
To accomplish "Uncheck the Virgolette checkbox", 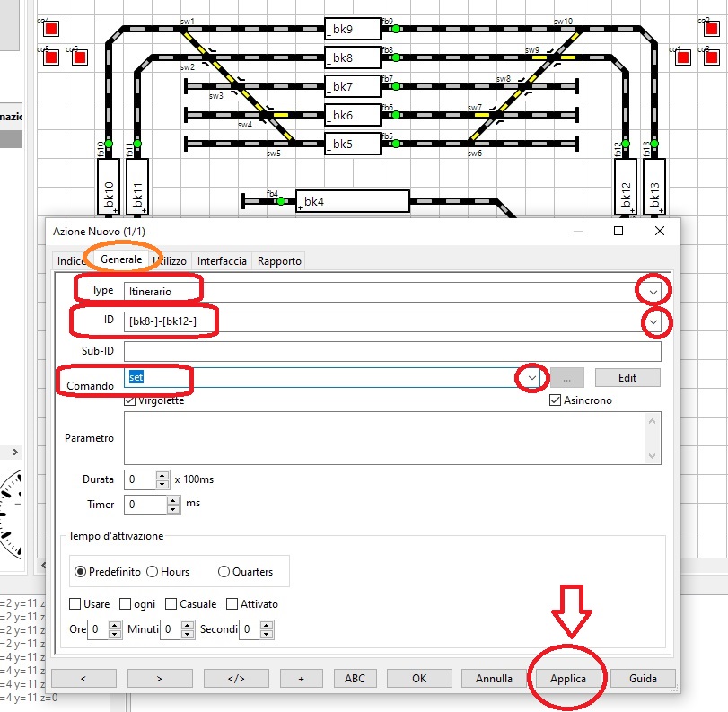I will (x=130, y=400).
